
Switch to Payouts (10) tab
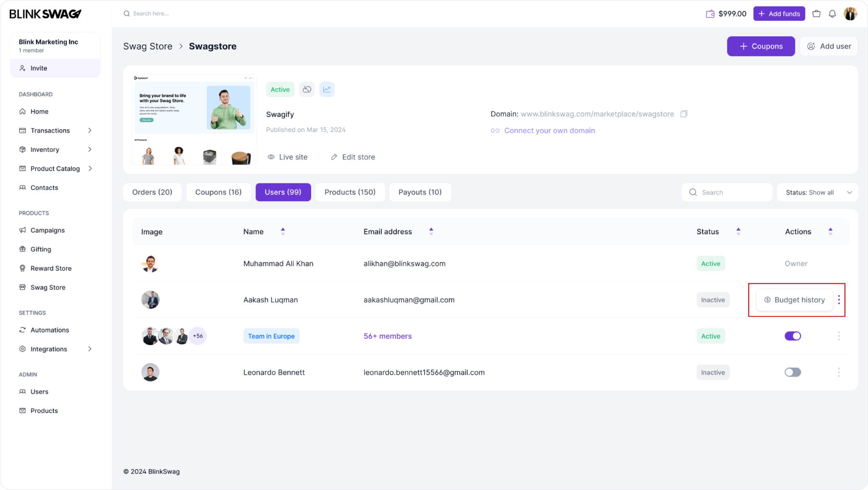[420, 192]
